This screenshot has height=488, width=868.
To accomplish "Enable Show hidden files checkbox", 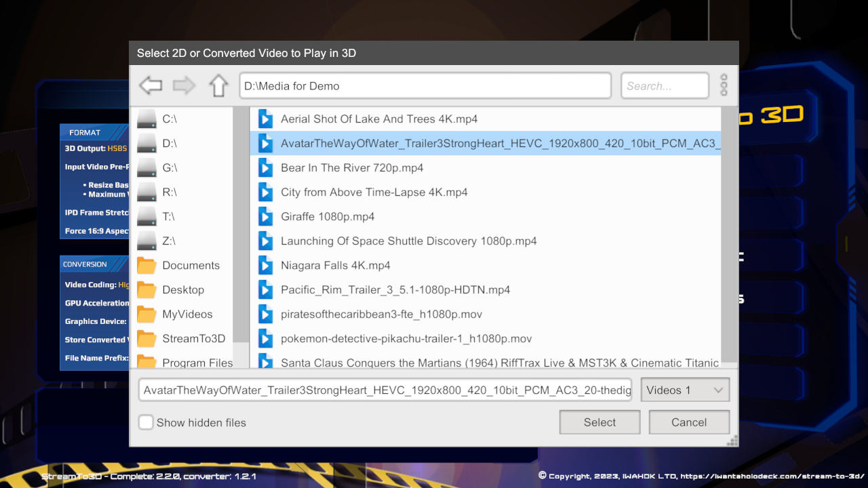I will click(x=146, y=422).
